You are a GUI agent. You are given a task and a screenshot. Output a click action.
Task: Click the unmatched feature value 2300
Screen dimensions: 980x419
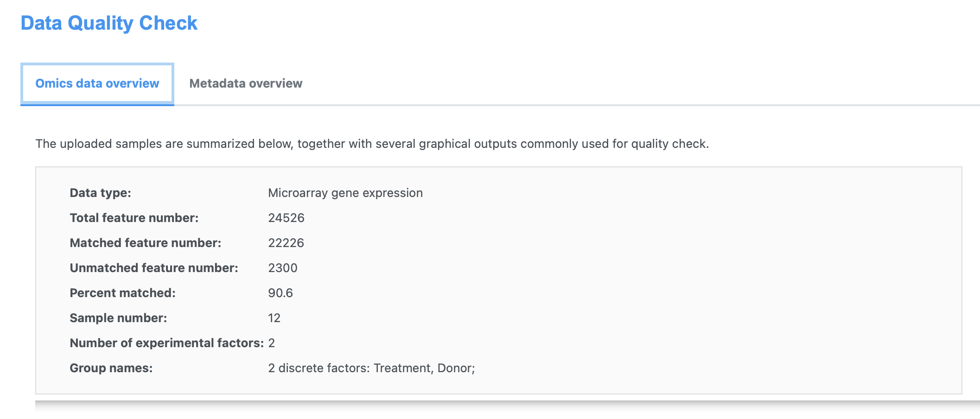pyautogui.click(x=283, y=268)
